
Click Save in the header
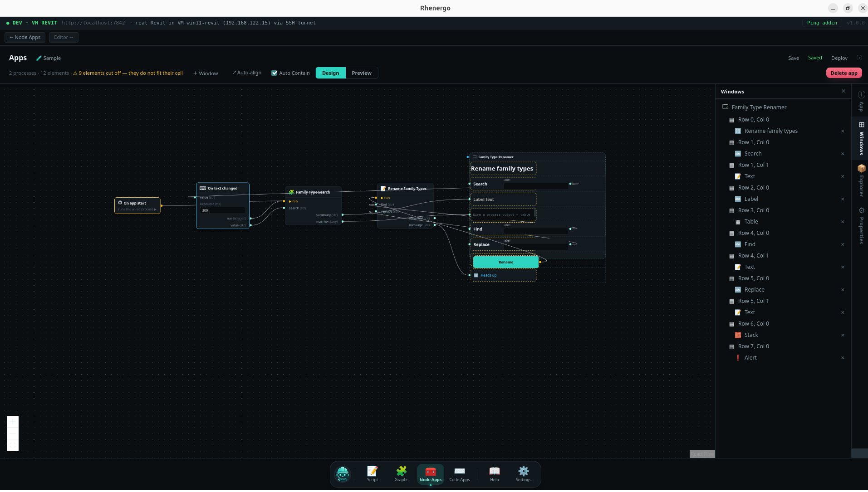(793, 58)
